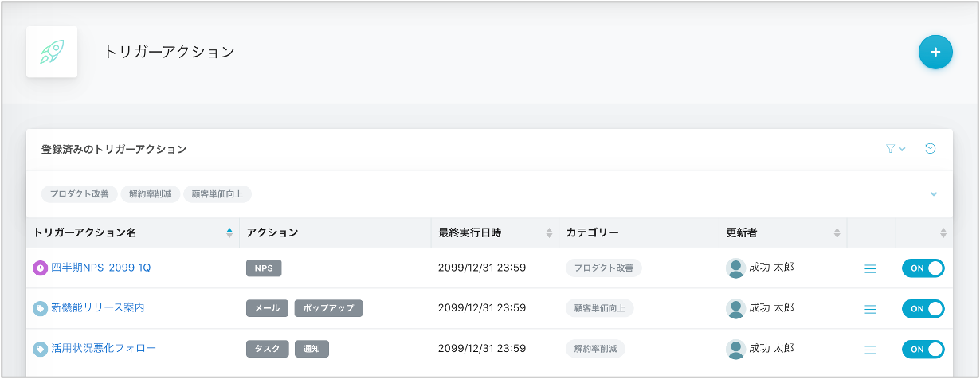
Task: Click 解約率削減 category in 活用状況悪化フォロー row
Action: coord(595,349)
